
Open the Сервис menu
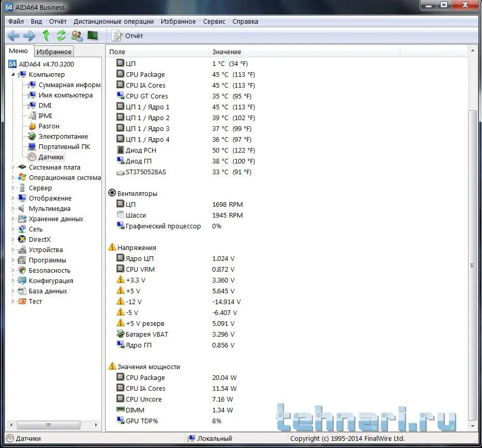(x=214, y=21)
